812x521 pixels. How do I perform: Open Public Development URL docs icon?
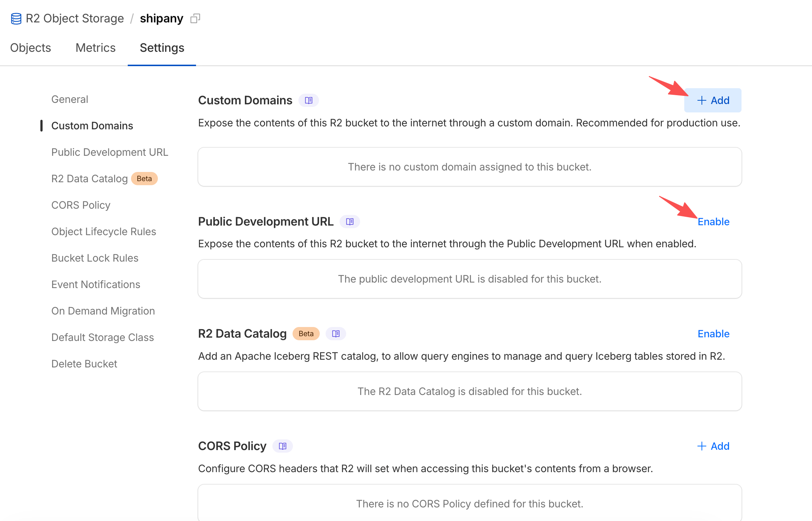pos(350,222)
